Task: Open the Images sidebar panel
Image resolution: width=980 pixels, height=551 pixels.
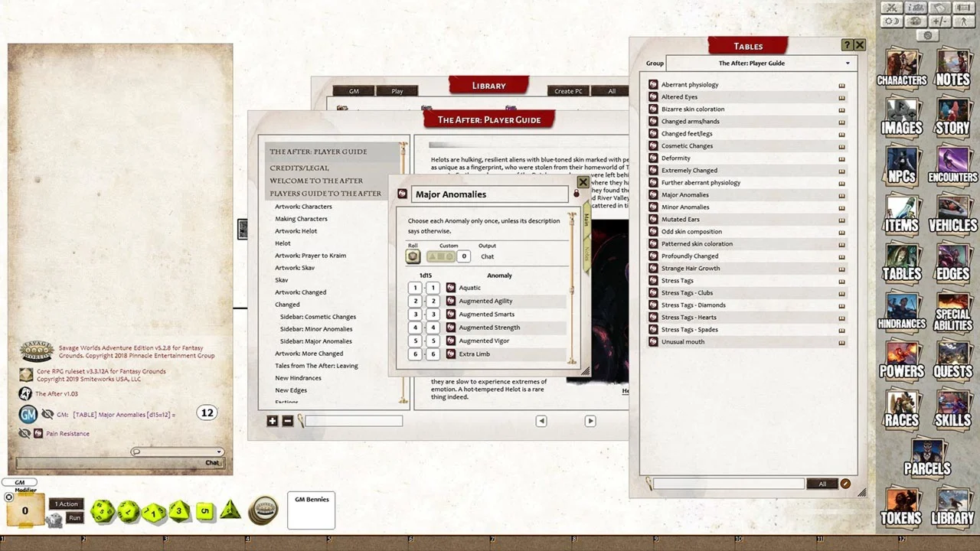Action: click(902, 118)
